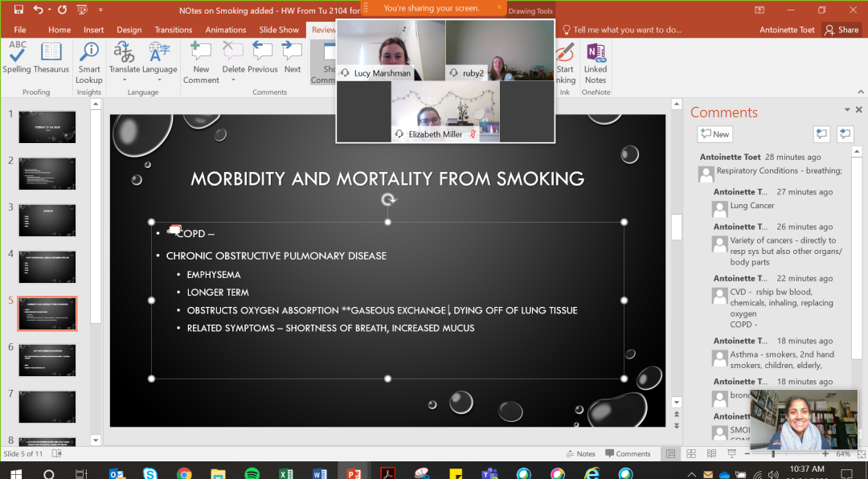This screenshot has width=868, height=479.
Task: Switch to Slide Sorter view
Action: coord(691,453)
